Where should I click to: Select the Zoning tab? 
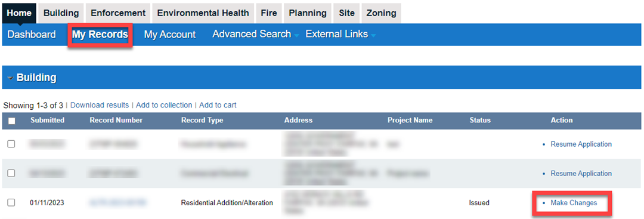click(x=381, y=13)
